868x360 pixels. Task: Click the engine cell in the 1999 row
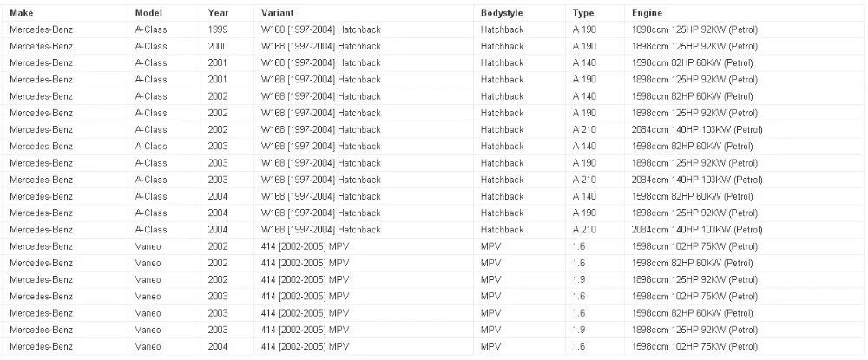click(694, 29)
